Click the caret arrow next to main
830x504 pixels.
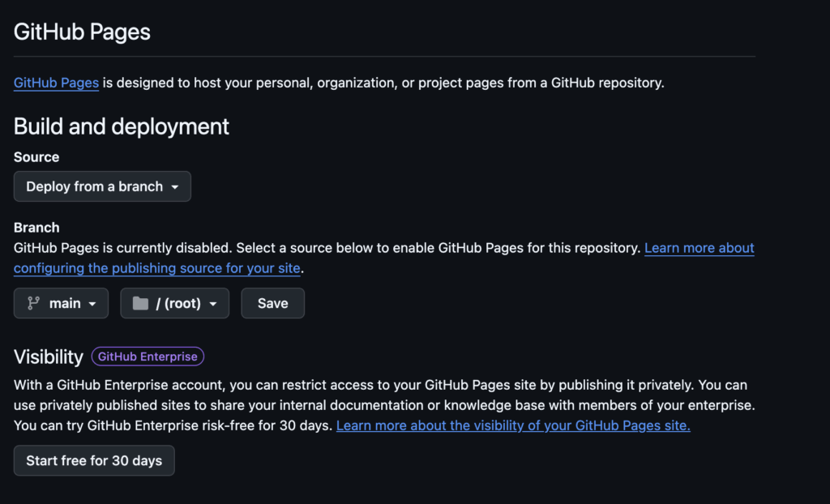point(92,304)
